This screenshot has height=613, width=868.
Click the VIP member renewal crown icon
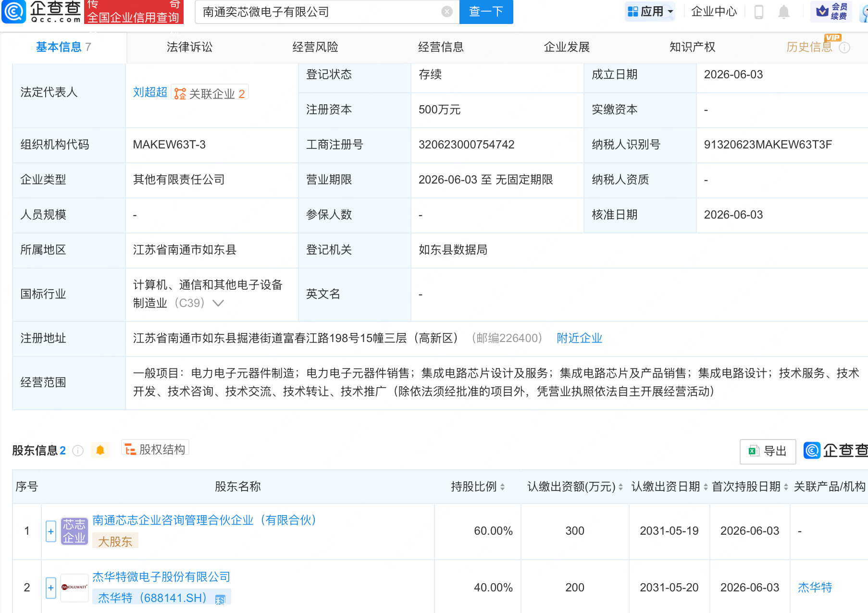click(822, 11)
